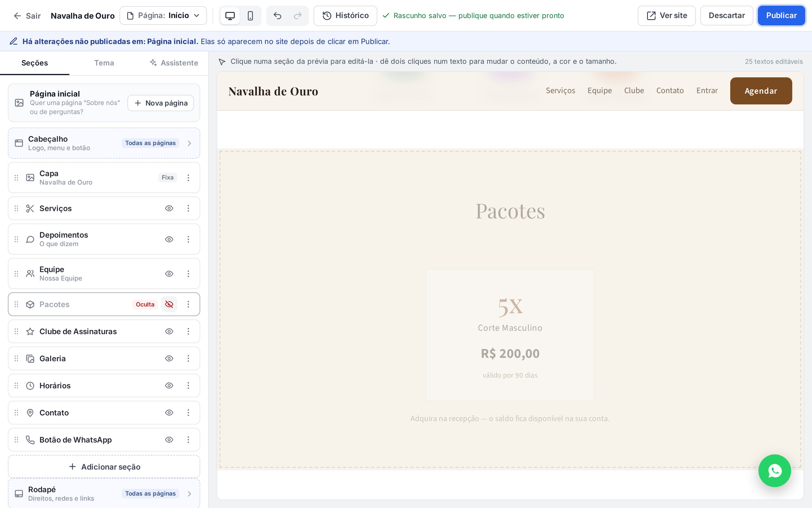Image resolution: width=812 pixels, height=508 pixels.
Task: Click Descartar to discard draft
Action: tap(727, 16)
